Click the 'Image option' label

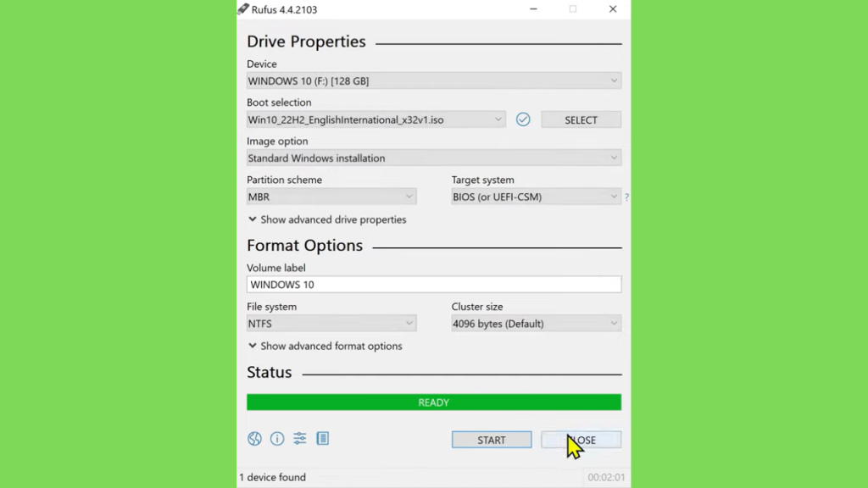pos(277,141)
